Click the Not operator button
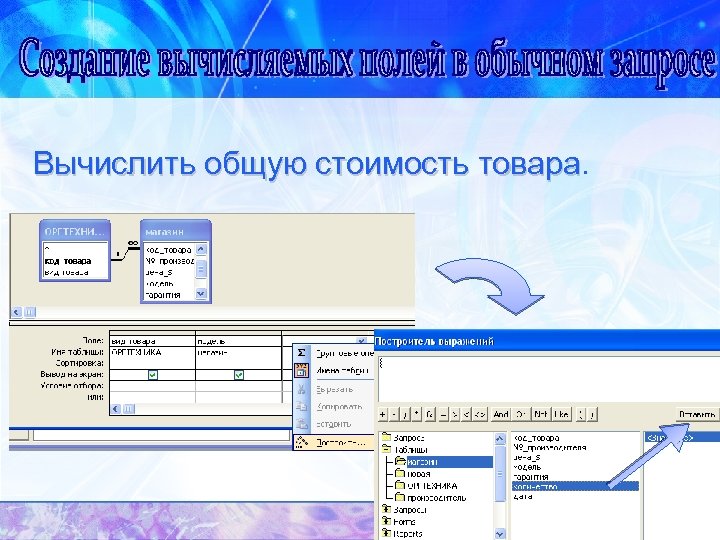The height and width of the screenshot is (540, 720). point(541,415)
